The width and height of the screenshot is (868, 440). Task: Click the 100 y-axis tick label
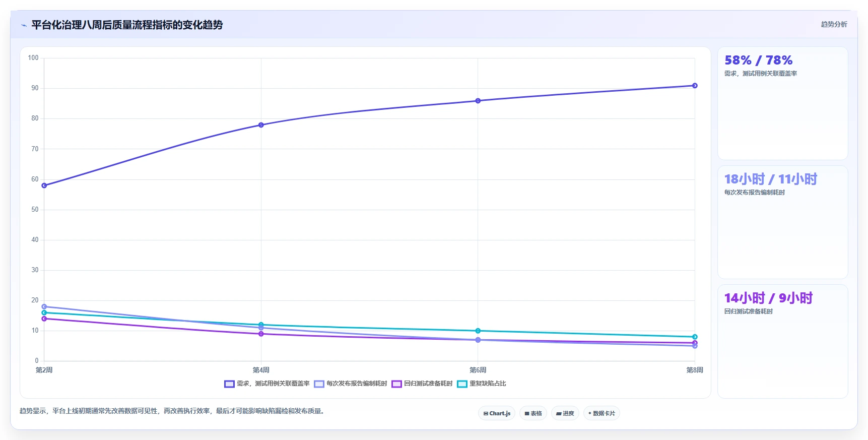click(x=33, y=58)
